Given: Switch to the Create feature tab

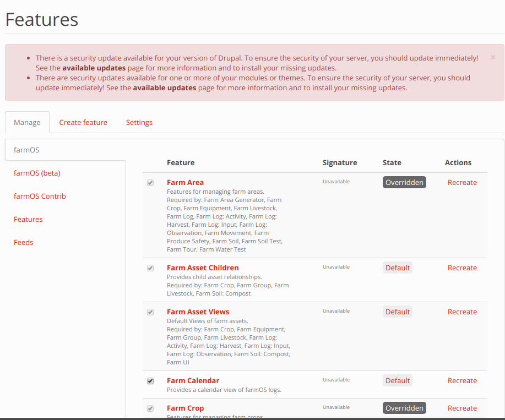Looking at the screenshot, I should coord(83,122).
